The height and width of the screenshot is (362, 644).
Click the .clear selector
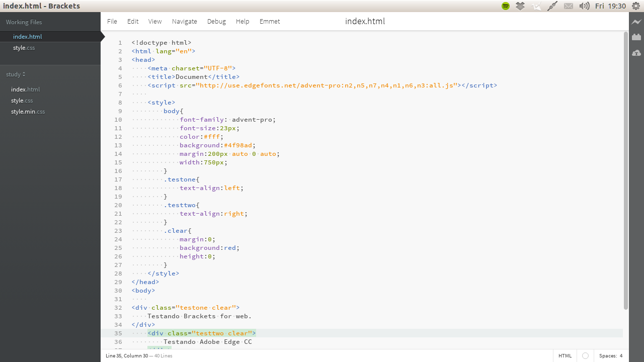[x=176, y=231]
